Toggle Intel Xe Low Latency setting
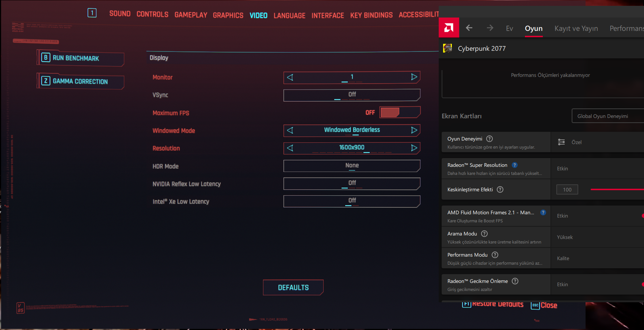The width and height of the screenshot is (644, 330). click(352, 201)
